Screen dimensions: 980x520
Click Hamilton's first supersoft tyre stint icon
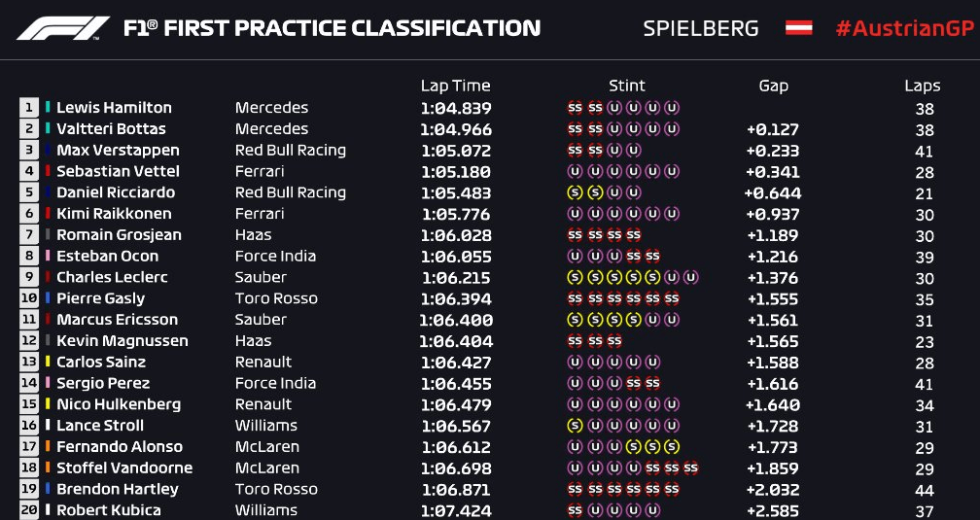tap(575, 108)
